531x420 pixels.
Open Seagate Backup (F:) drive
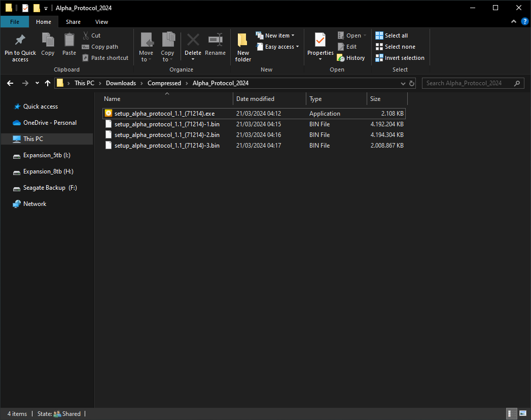tap(50, 188)
